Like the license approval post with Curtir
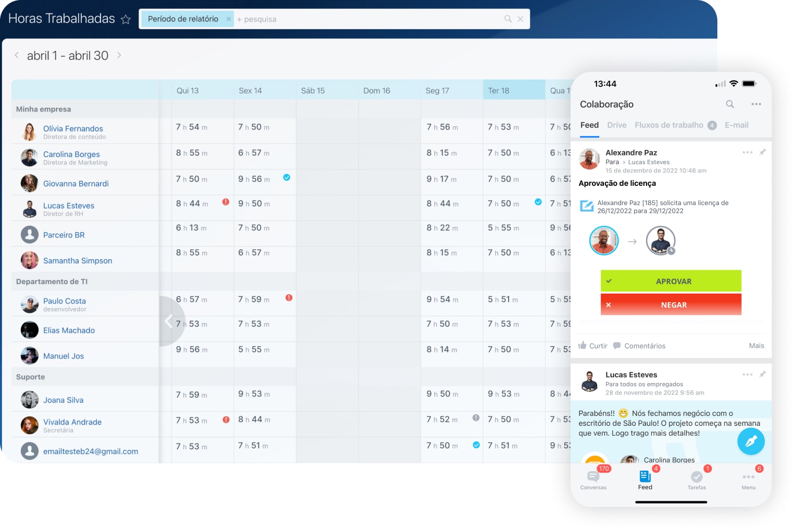Image resolution: width=797 pixels, height=532 pixels. 593,346
